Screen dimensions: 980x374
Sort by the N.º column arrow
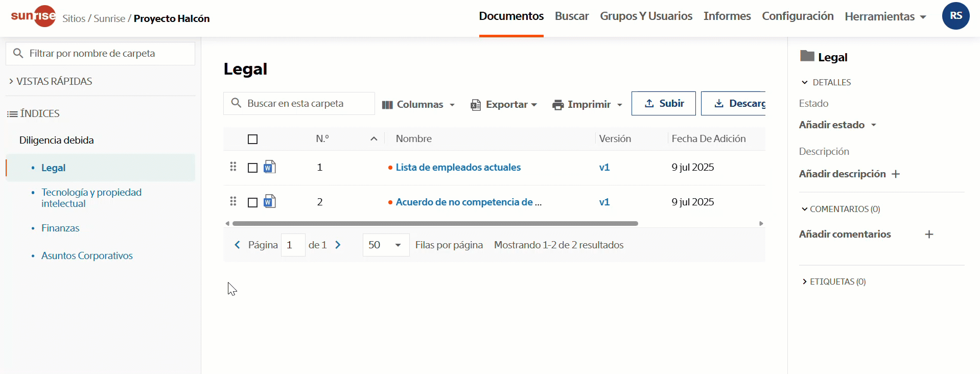click(374, 138)
